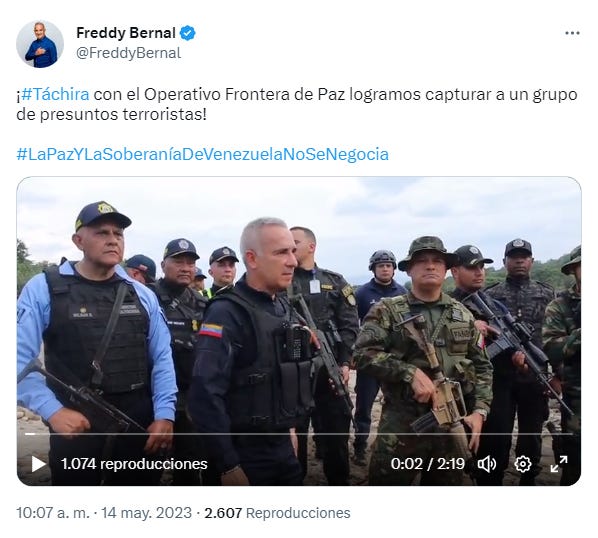Mute the video volume

pos(487,464)
